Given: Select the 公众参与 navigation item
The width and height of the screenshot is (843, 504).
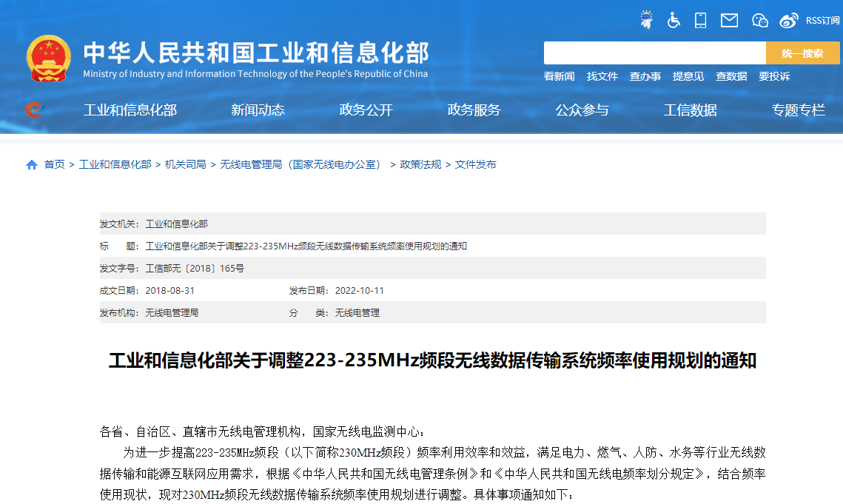Looking at the screenshot, I should coord(582,110).
